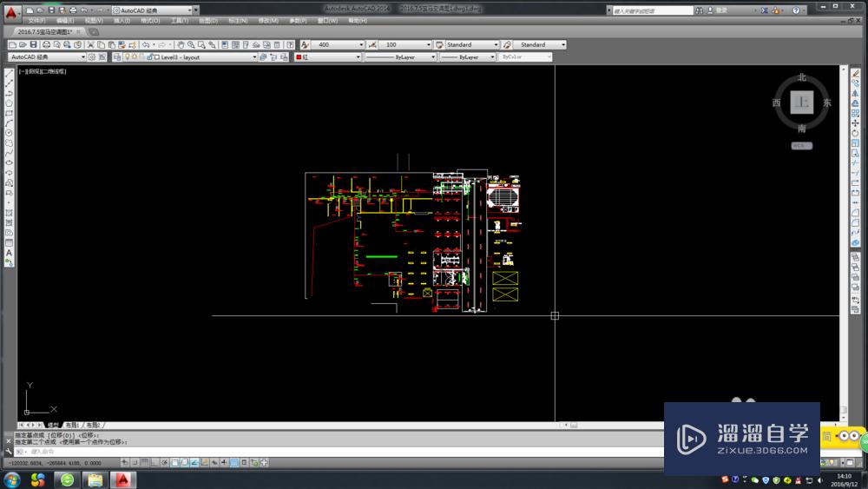
Task: Toggle Infer Constraints in status bar
Action: 124,462
